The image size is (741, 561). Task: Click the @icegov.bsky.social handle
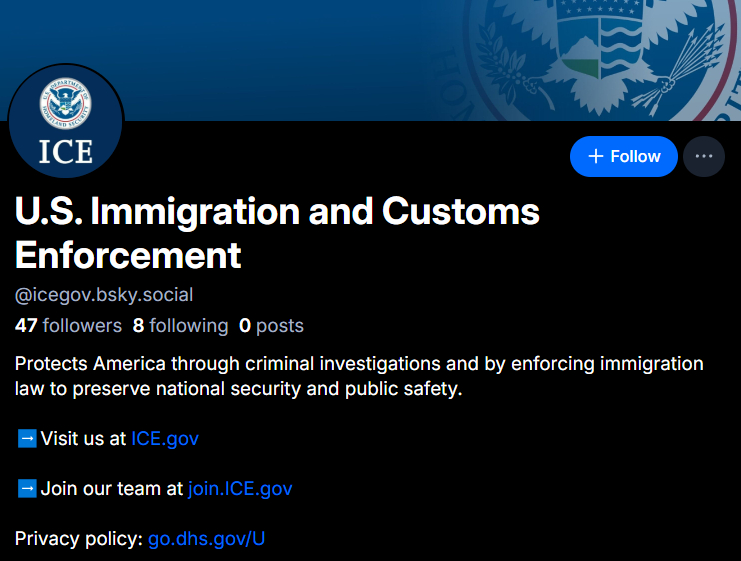(x=104, y=295)
